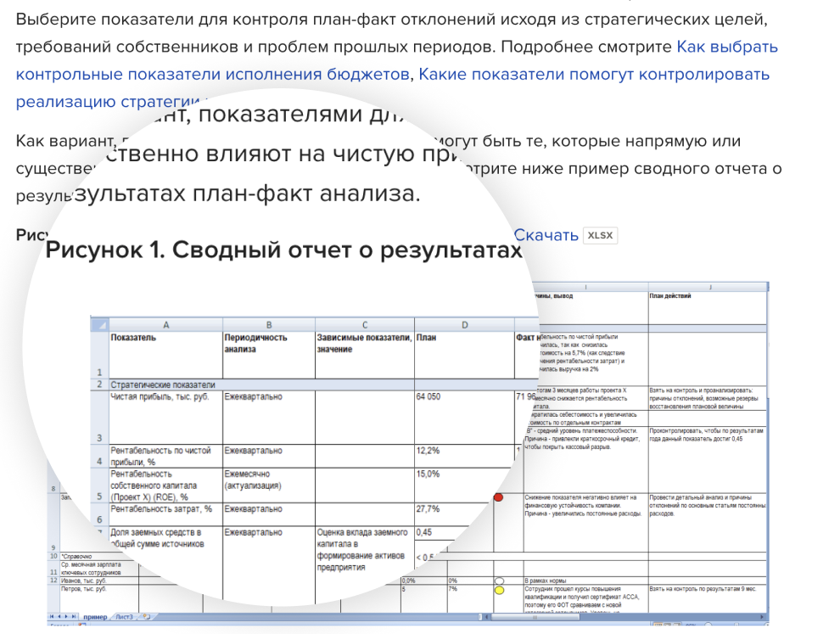Click the last-sheet navigation arrow
Viewport: 840px width, 634px height.
[x=74, y=617]
